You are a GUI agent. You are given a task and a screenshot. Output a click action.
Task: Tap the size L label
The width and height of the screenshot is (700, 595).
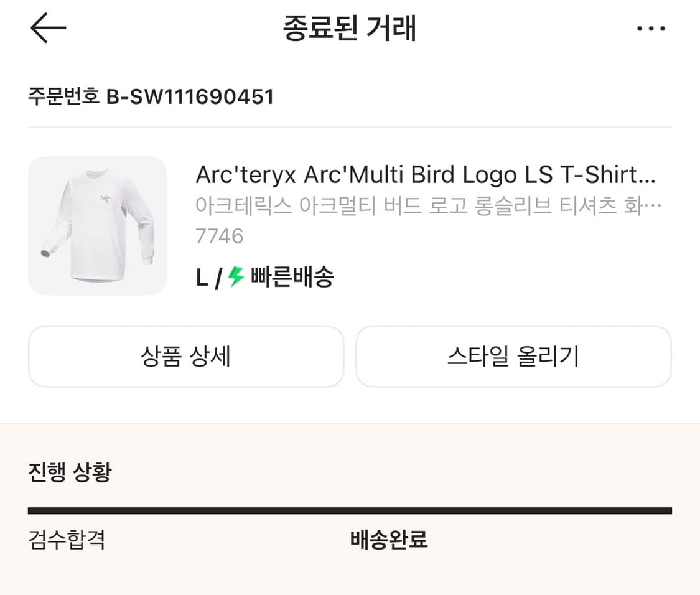[x=202, y=278]
